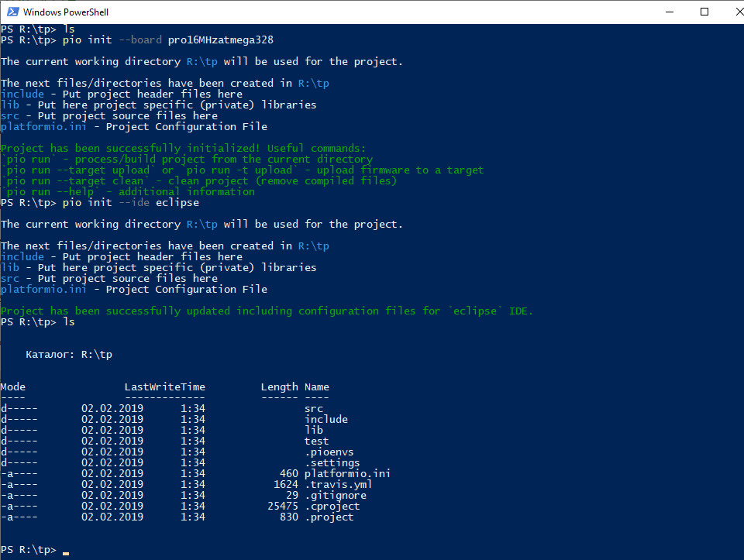
Task: Click the '`pio run --help`' help line
Action: 128,191
